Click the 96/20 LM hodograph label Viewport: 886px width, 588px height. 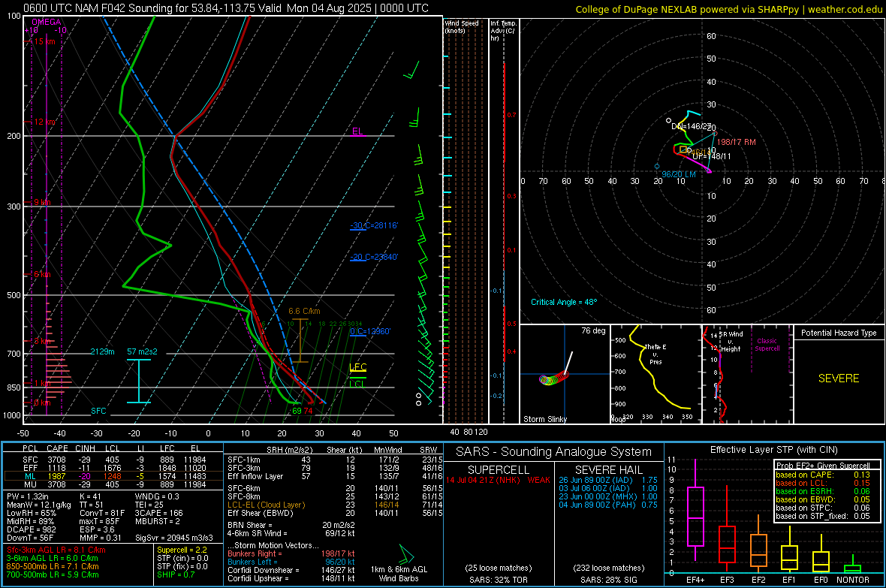pos(679,174)
